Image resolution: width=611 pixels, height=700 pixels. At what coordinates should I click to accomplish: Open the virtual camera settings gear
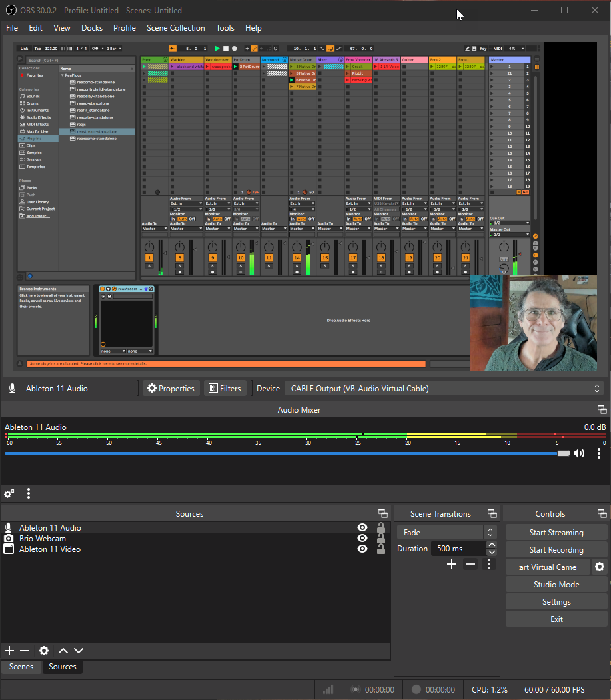pyautogui.click(x=600, y=567)
